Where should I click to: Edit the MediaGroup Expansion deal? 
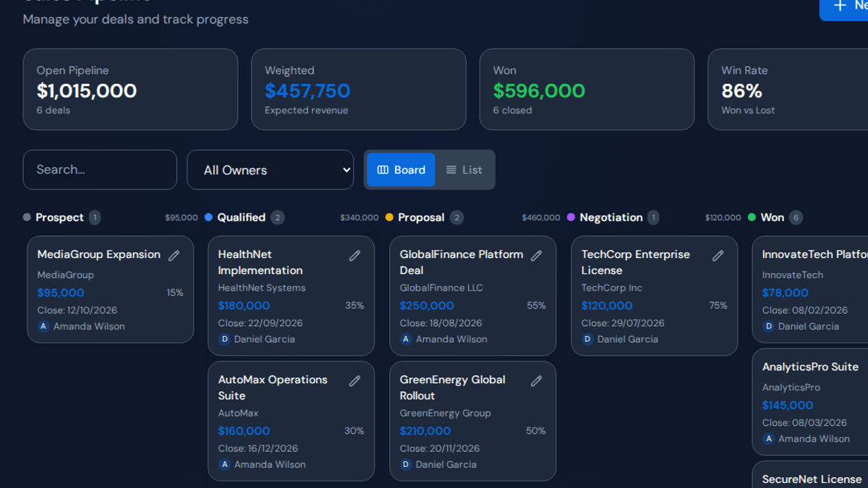[x=174, y=255]
